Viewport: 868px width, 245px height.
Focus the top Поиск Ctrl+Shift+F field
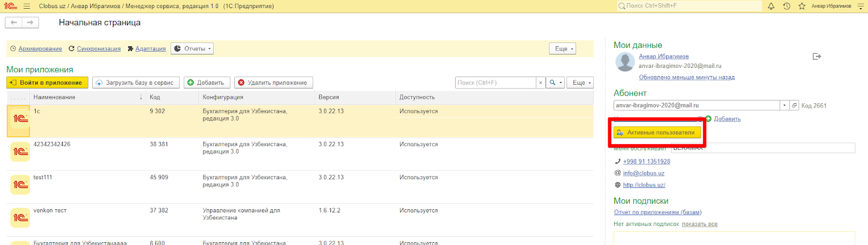pyautogui.click(x=690, y=6)
